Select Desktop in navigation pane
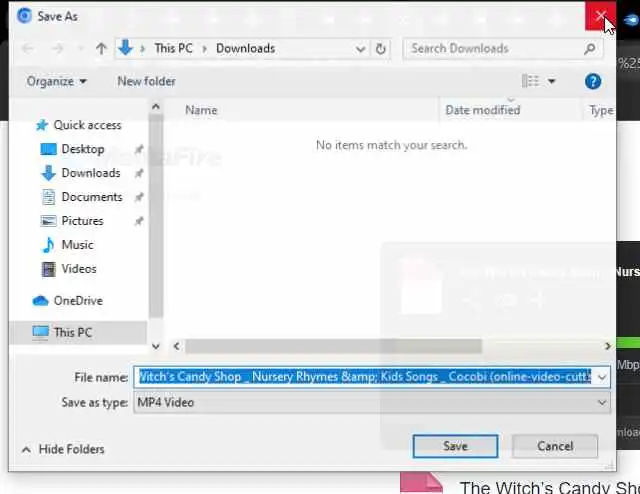Viewport: 640px width, 494px height. tap(83, 149)
